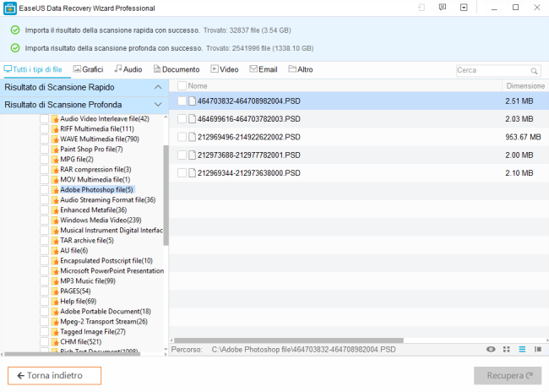Toggle the preview eye icon
Screen dimensions: 549x392
coord(492,348)
